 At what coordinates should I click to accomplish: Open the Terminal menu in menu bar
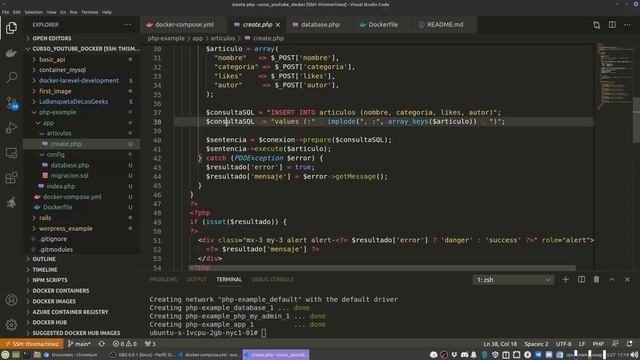[x=89, y=12]
